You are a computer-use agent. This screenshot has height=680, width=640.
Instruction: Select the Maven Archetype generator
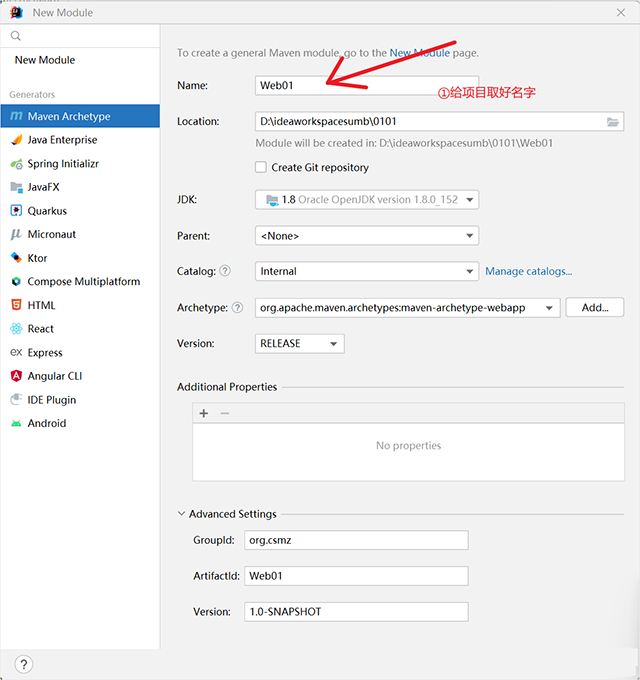[x=68, y=116]
